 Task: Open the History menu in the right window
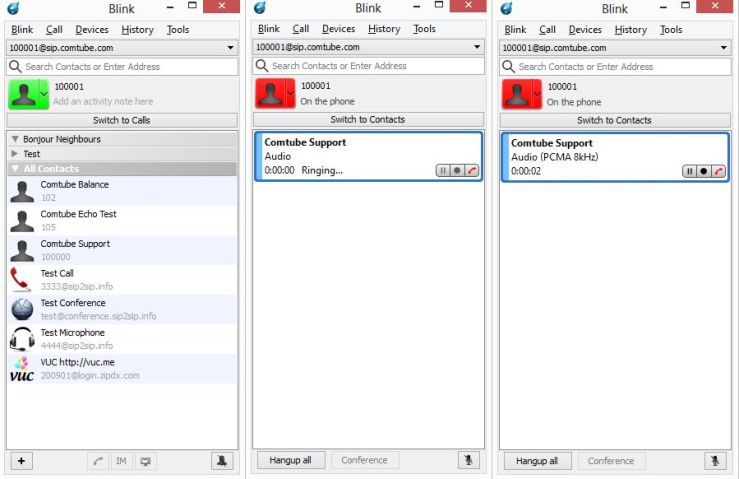pos(631,29)
